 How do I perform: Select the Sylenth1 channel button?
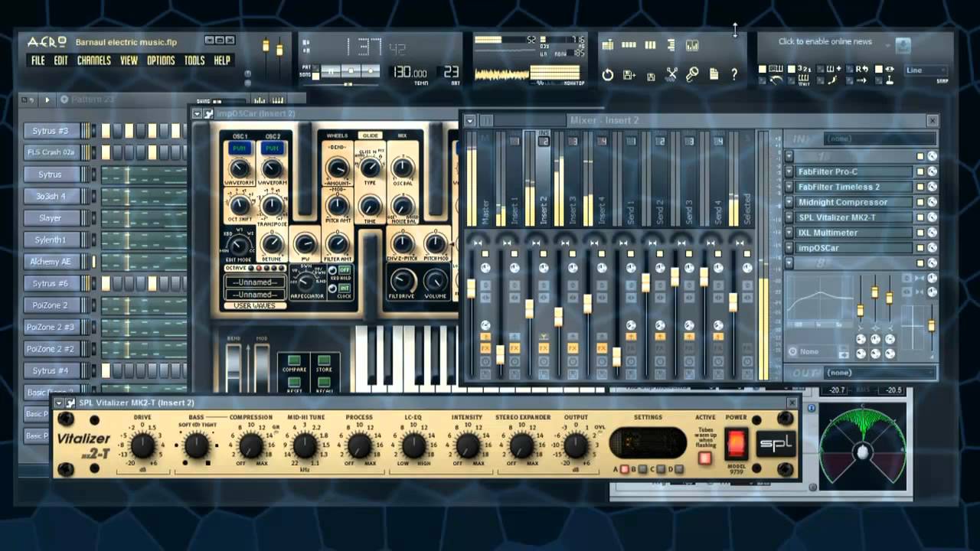coord(51,240)
